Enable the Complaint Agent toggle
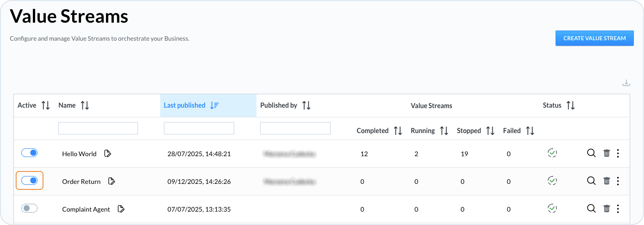This screenshot has width=644, height=225. coord(29,208)
